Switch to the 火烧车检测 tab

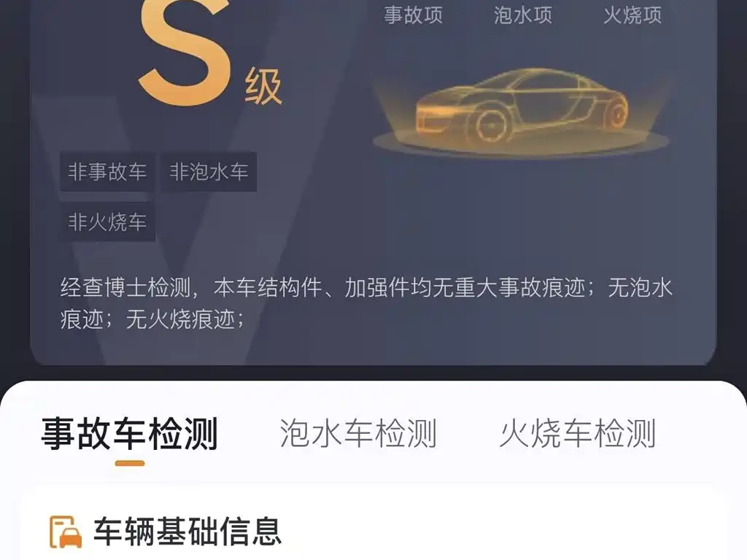tap(578, 434)
